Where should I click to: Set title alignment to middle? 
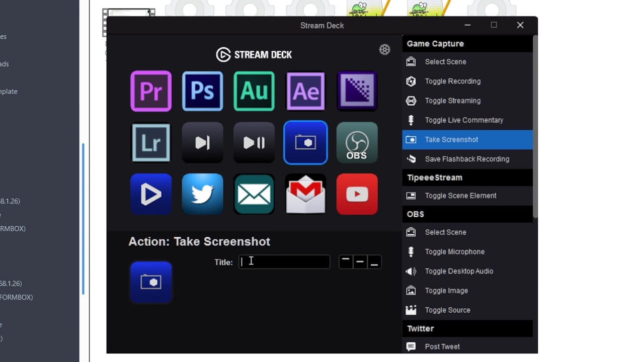coord(360,262)
